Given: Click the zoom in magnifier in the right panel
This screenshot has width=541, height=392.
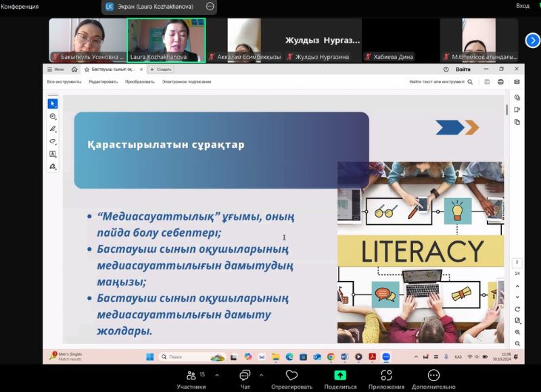Looking at the screenshot, I should click(517, 332).
